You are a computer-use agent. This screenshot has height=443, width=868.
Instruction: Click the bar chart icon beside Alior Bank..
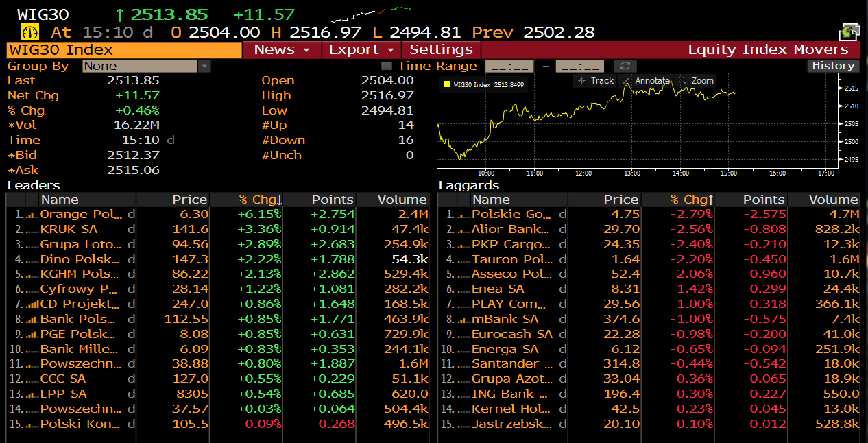(x=464, y=230)
